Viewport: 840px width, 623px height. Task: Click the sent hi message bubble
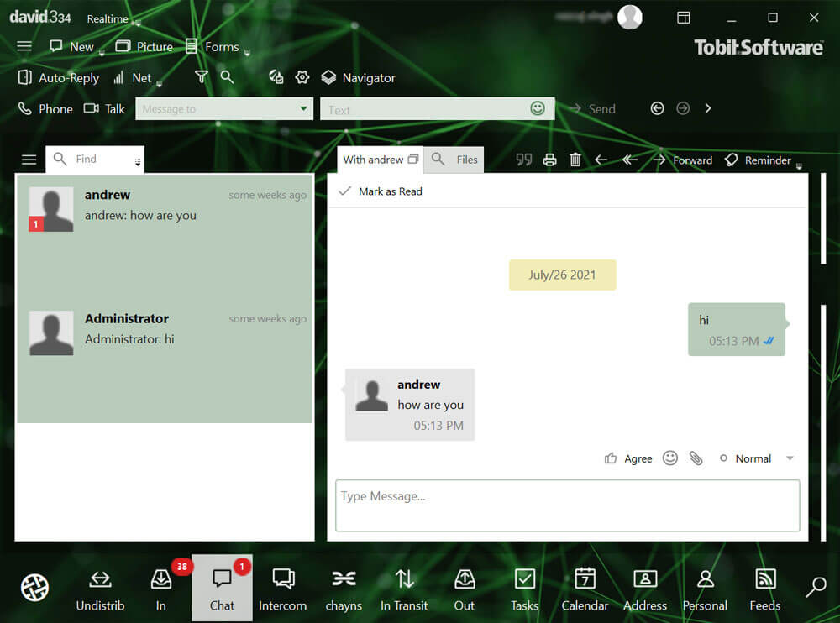[x=737, y=329]
